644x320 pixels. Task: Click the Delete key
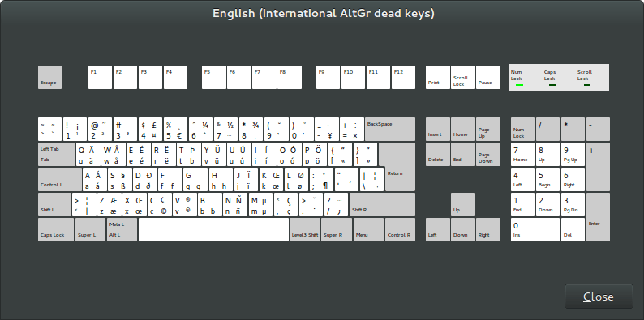pyautogui.click(x=438, y=154)
